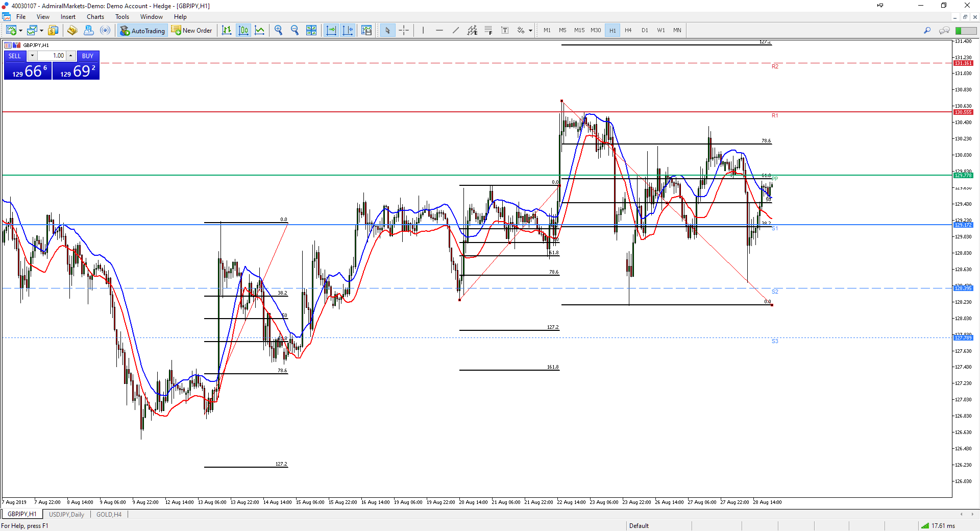This screenshot has height=531, width=980.
Task: Switch to the USDJPY,Daily chart tab
Action: 66,514
